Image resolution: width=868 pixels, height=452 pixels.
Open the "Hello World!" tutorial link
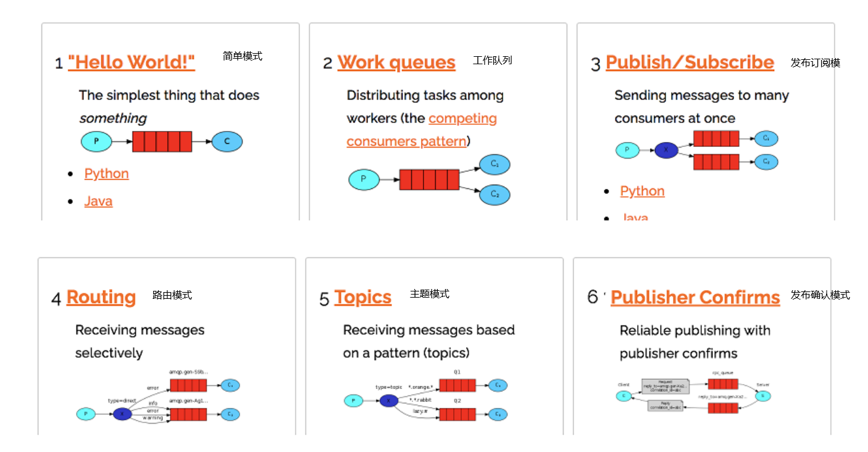click(131, 62)
